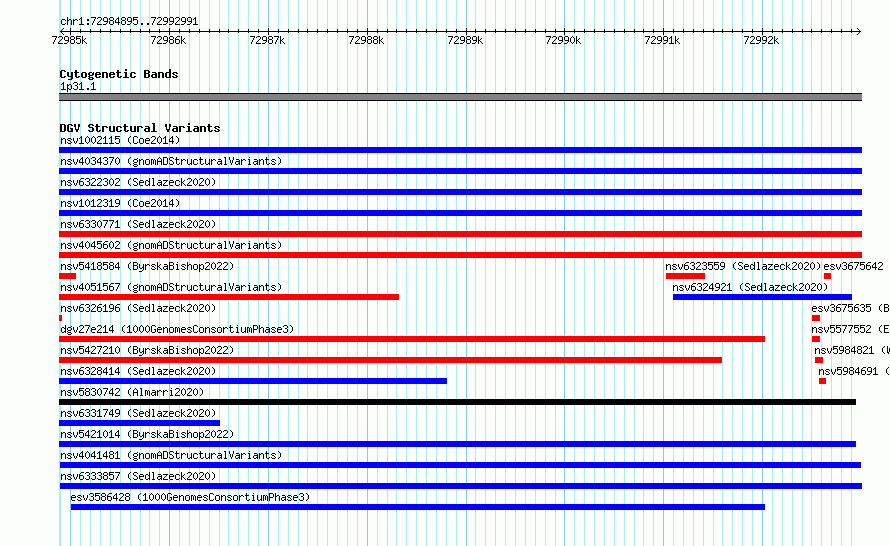The image size is (890, 546).
Task: Click the 72988k ruler tick label
Action: point(366,40)
